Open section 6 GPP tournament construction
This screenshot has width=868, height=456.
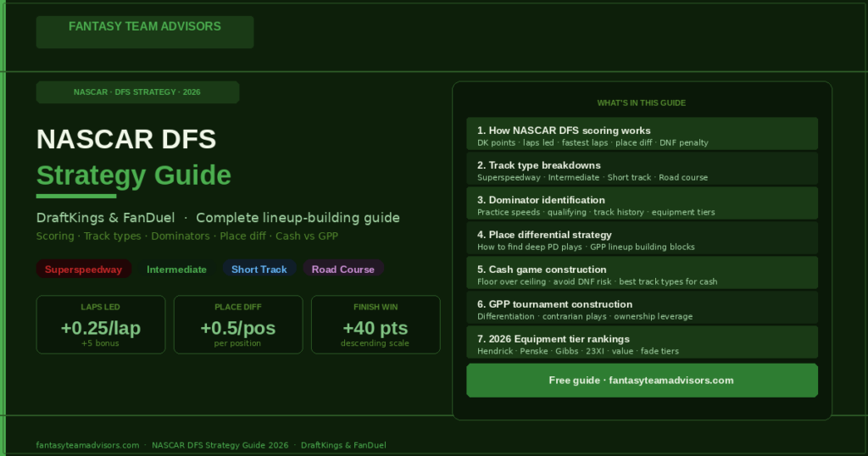click(643, 308)
